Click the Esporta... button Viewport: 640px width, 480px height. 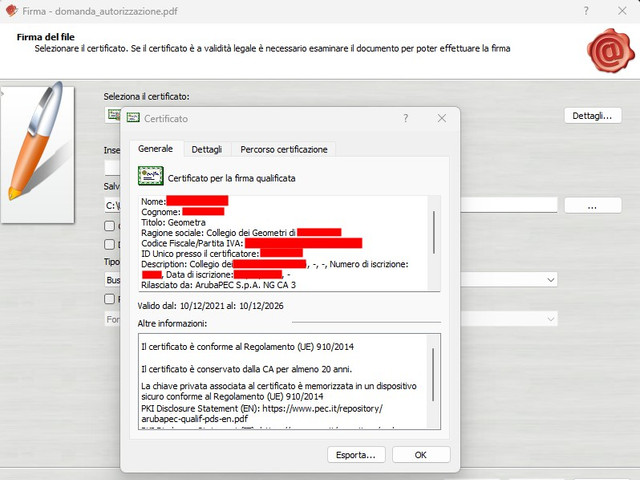356,455
